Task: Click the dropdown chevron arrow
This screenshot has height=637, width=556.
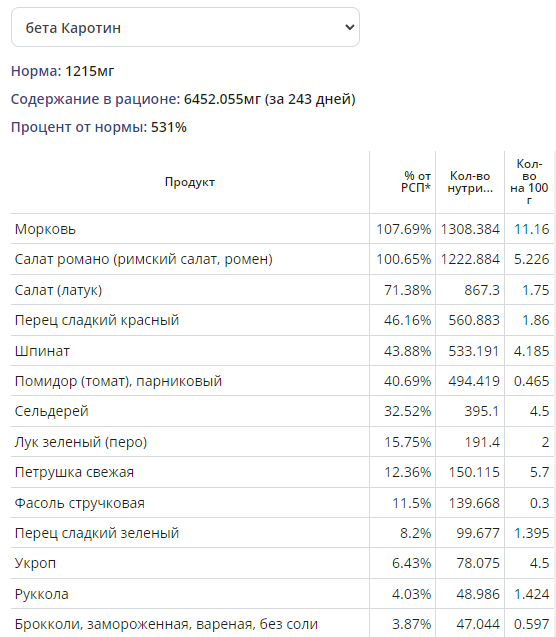Action: (349, 27)
